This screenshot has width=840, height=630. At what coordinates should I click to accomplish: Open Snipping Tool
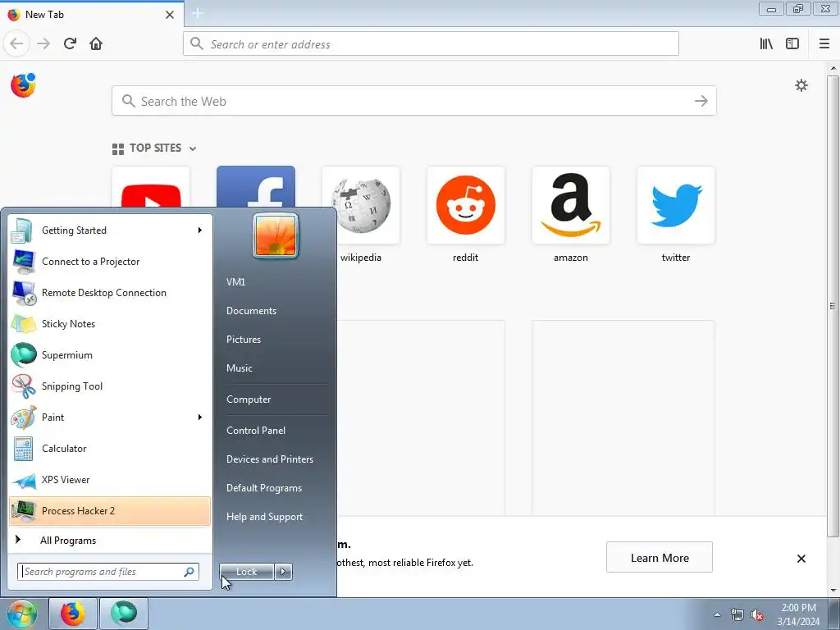coord(110,386)
